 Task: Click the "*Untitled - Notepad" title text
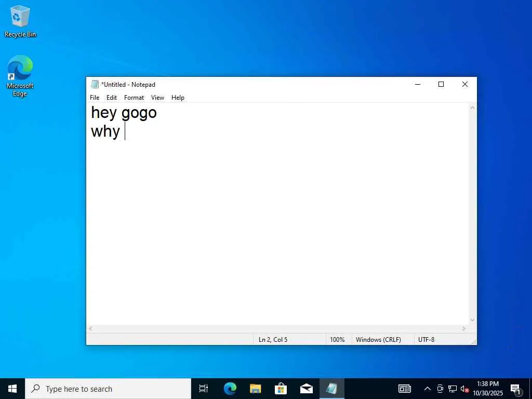click(128, 85)
